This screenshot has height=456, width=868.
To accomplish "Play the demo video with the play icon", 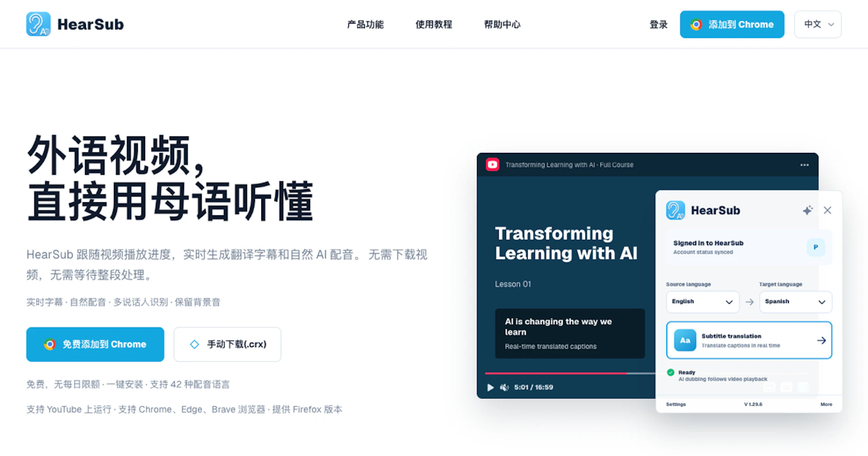I will click(491, 387).
